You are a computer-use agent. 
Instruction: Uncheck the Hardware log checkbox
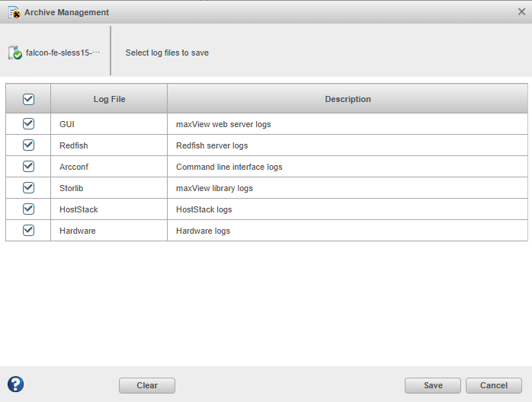[x=28, y=230]
